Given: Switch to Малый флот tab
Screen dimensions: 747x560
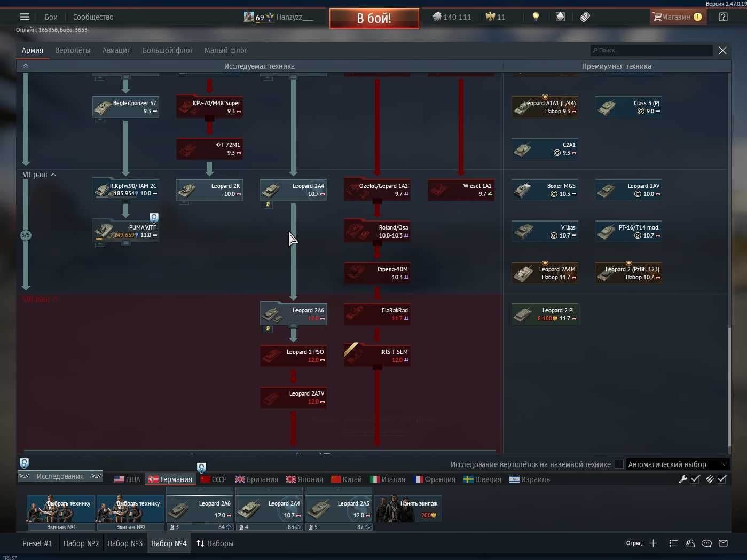Looking at the screenshot, I should pyautogui.click(x=226, y=50).
